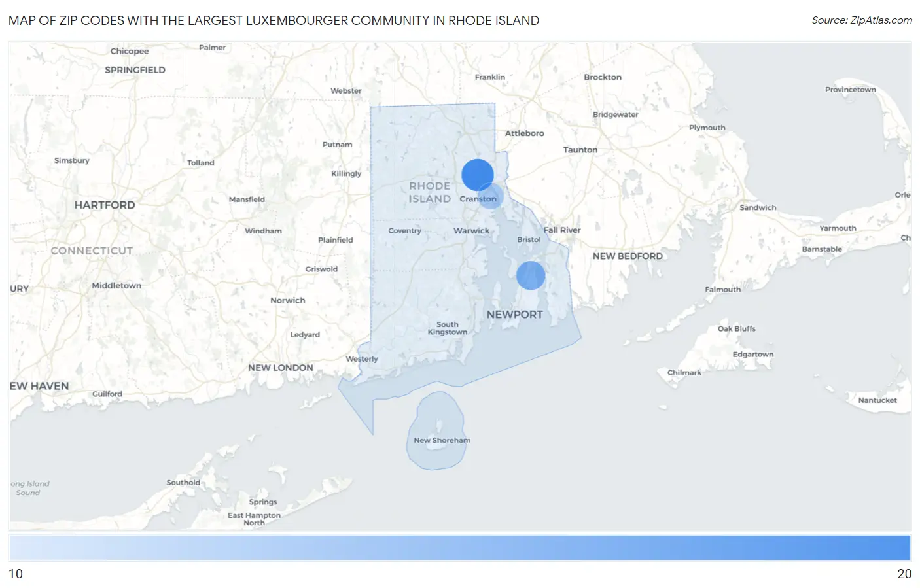Click the map title heading
This screenshot has height=588, width=920.
click(x=274, y=20)
